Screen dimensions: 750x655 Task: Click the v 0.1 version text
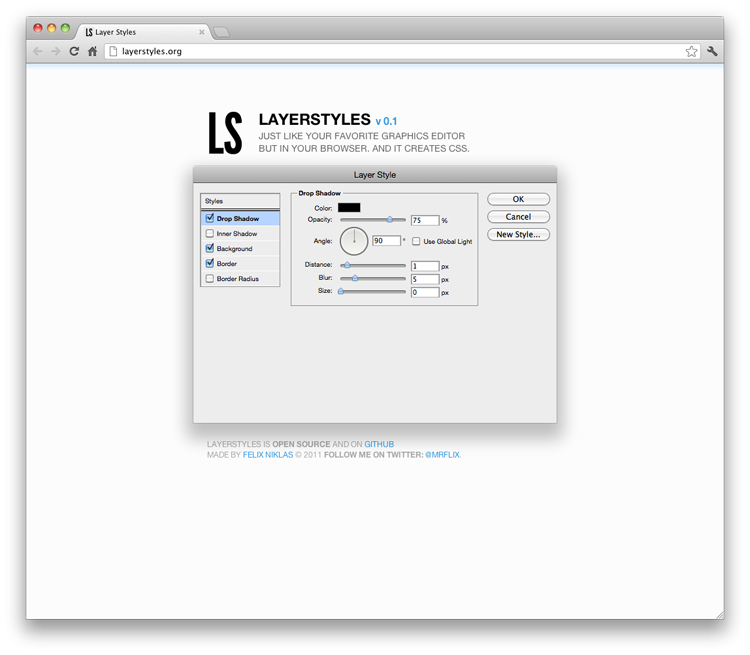click(x=386, y=121)
